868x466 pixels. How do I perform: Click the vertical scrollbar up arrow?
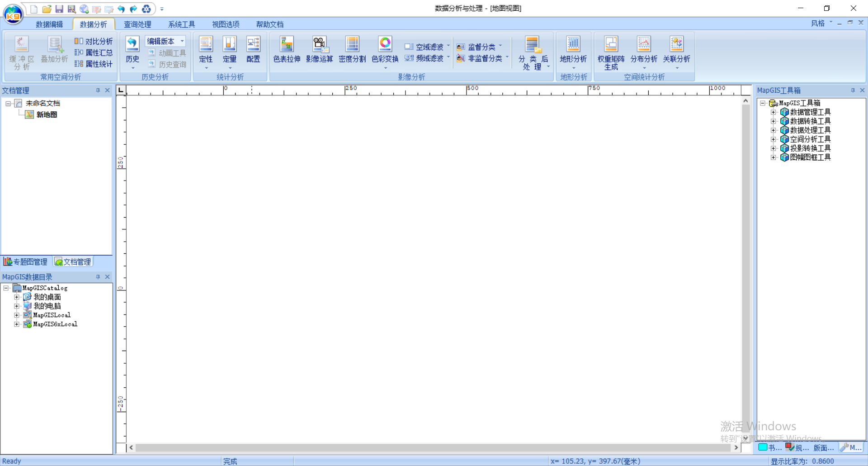[746, 101]
